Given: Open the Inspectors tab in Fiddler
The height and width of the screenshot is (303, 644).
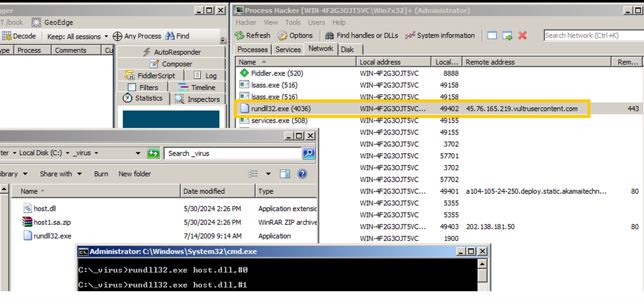Looking at the screenshot, I should coord(198,99).
